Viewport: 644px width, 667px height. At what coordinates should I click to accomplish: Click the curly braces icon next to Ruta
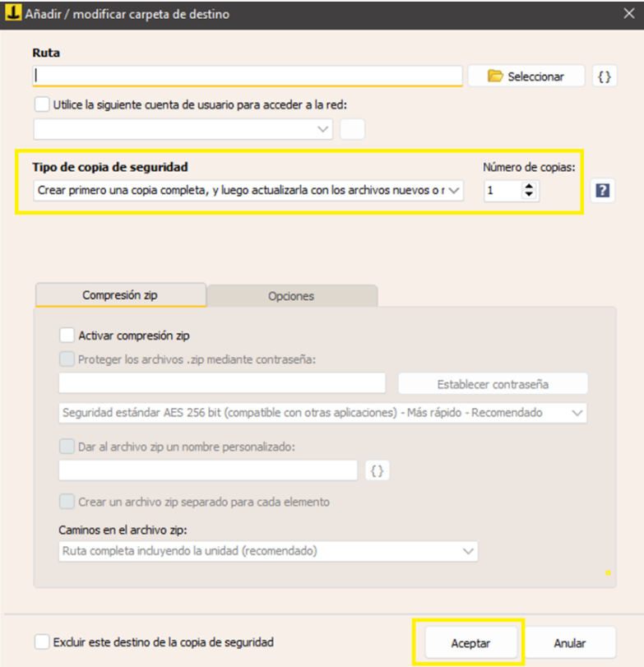point(605,76)
